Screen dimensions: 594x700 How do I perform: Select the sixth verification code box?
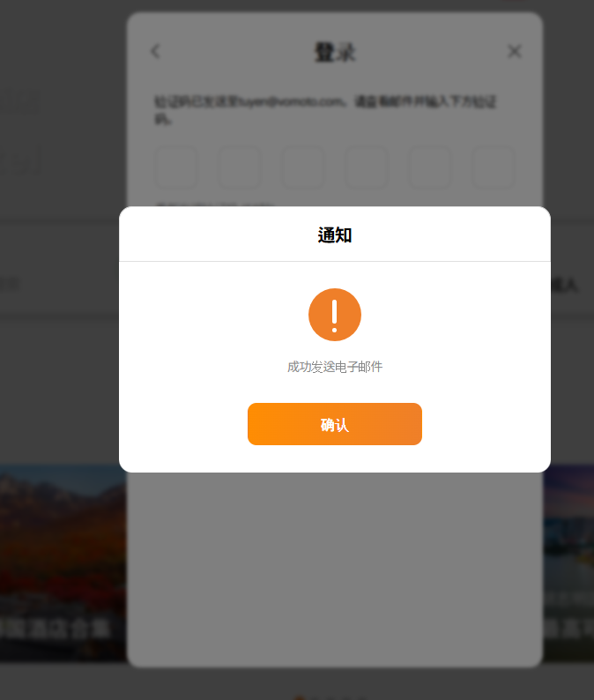pos(494,167)
